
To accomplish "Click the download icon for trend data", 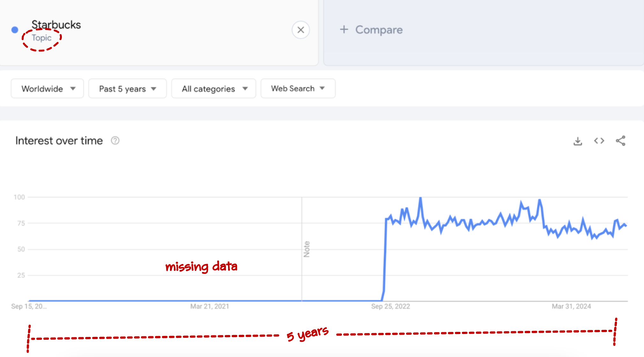I will (x=578, y=141).
